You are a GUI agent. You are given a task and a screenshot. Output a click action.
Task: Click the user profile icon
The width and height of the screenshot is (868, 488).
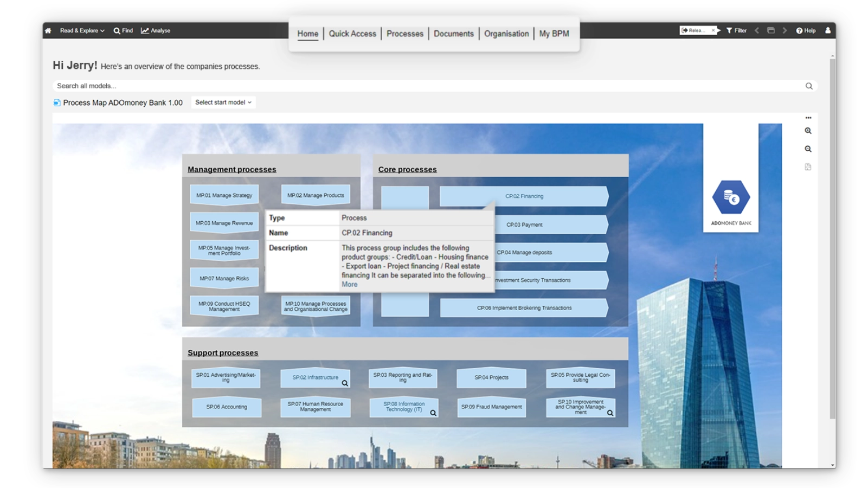tap(827, 31)
